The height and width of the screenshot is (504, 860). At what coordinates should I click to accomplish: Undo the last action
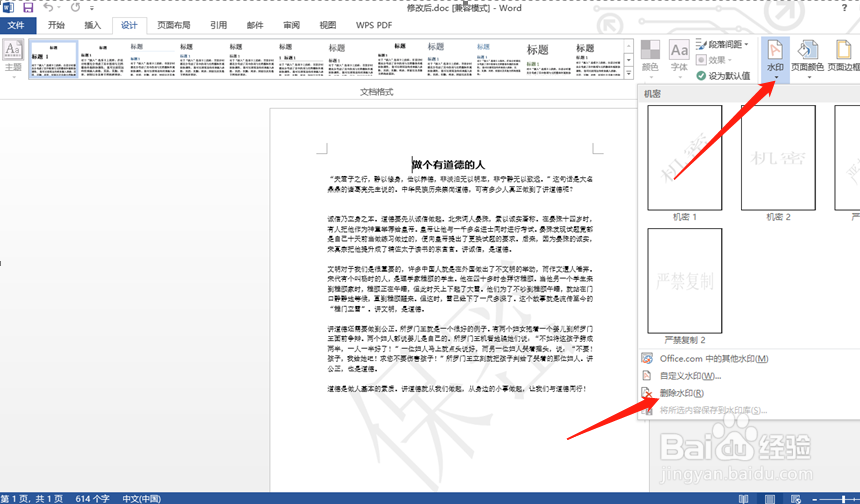48,8
